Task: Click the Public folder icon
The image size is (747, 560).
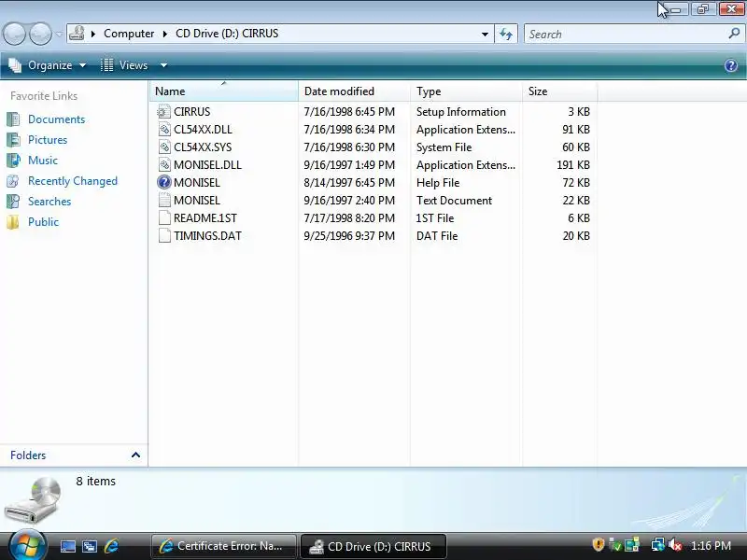Action: pos(13,222)
